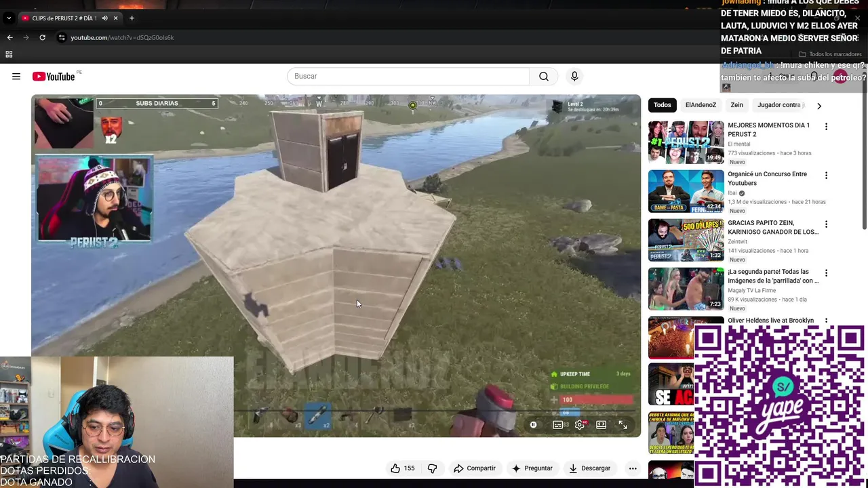Click the youtube.com address bar URL
Image resolution: width=868 pixels, height=488 pixels.
[122, 37]
